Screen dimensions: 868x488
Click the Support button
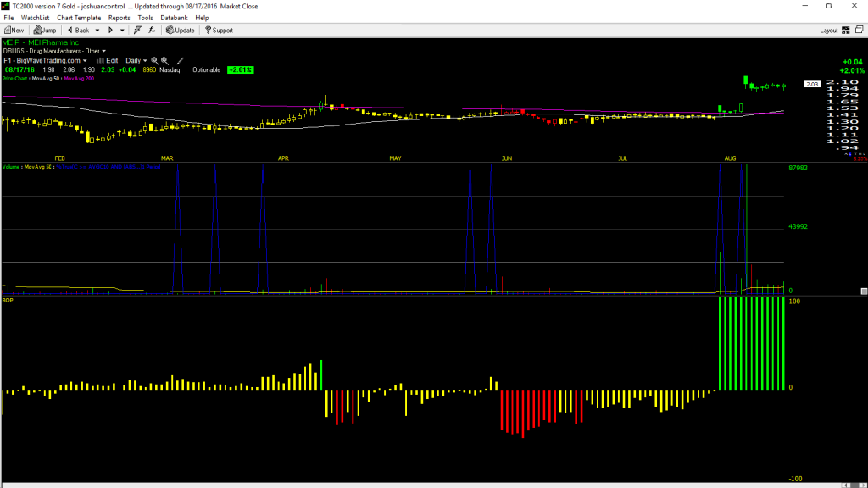(220, 30)
